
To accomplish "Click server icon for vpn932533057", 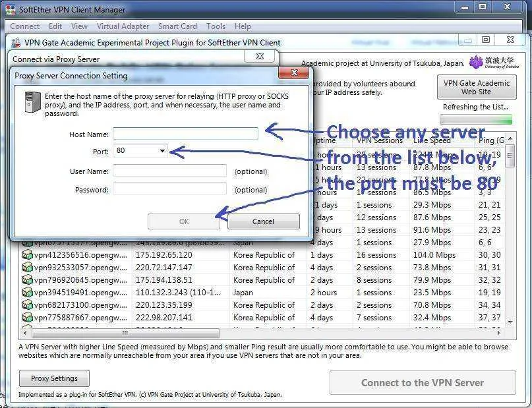I will point(27,267).
